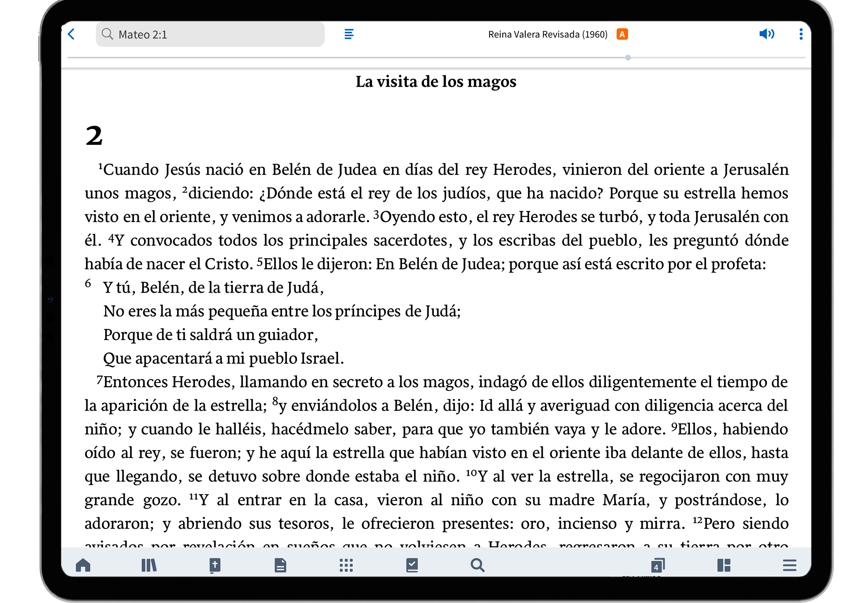Viewport: 868px width, 603px height.
Task: Click verse number 5 before Ellos le dijeron
Action: [x=260, y=261]
